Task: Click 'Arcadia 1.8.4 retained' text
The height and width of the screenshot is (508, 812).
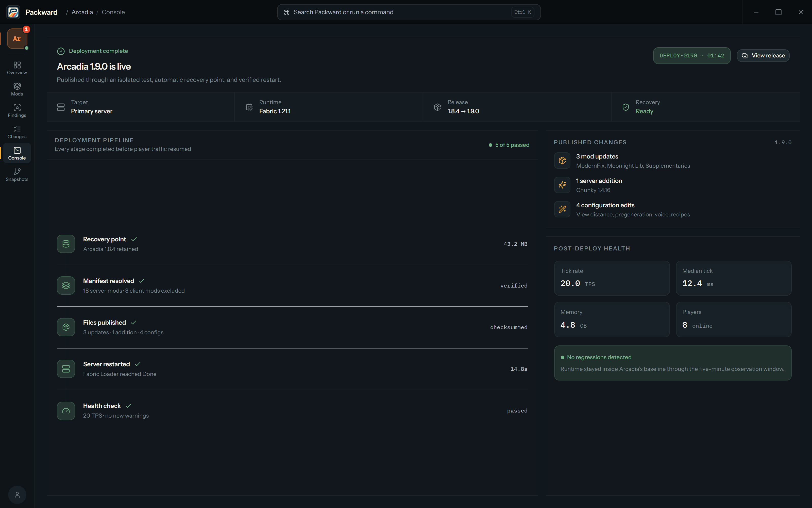Action: pyautogui.click(x=110, y=249)
